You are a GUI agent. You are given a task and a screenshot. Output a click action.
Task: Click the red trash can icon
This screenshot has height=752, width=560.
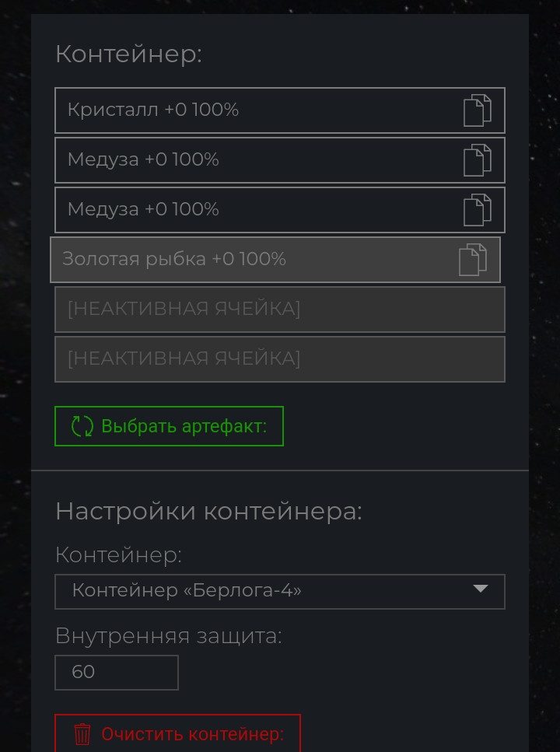82,734
